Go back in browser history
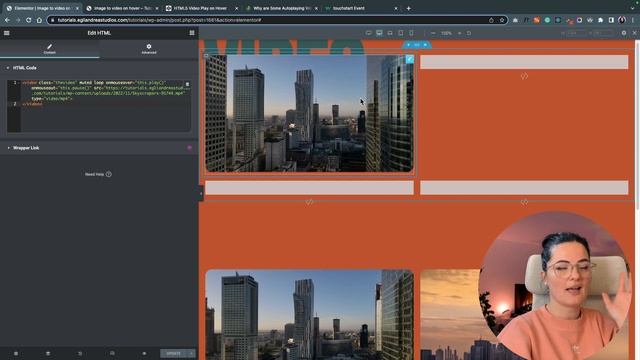Screen dimensions: 640x360 click(7, 20)
